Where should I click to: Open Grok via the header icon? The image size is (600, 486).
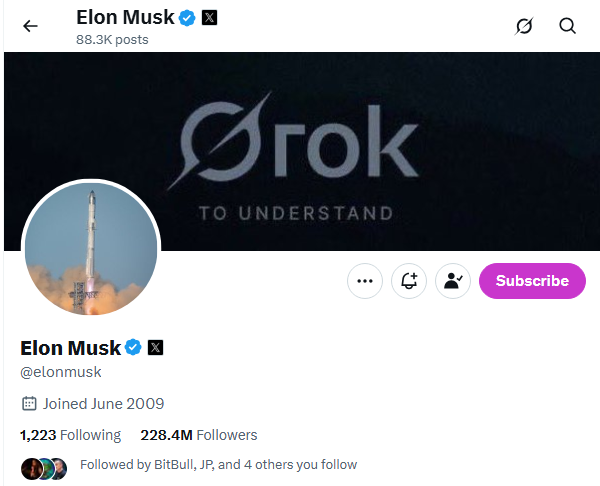[x=524, y=26]
